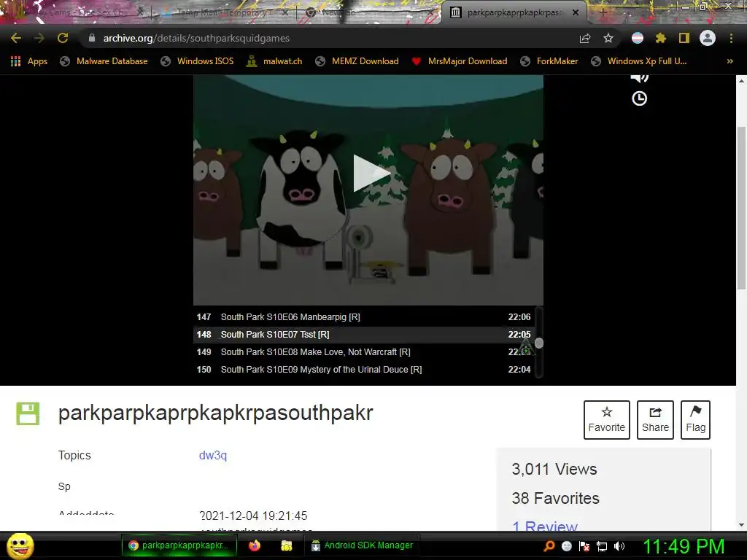Select playlist track 147 Manbearpig
This screenshot has height=560, width=747.
click(x=364, y=317)
